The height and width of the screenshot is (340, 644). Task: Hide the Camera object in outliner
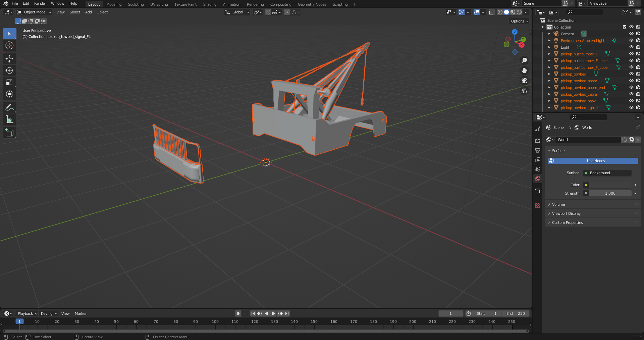click(x=631, y=34)
